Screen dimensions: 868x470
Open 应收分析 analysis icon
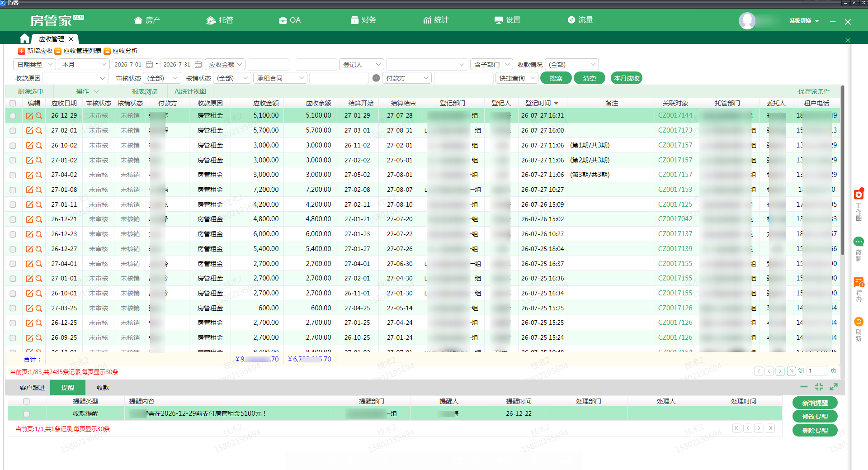pyautogui.click(x=107, y=51)
